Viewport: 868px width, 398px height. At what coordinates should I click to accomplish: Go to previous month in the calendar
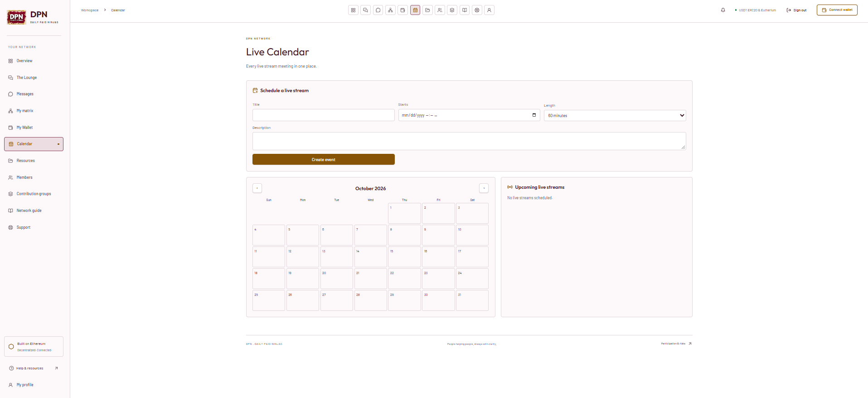[x=257, y=188]
